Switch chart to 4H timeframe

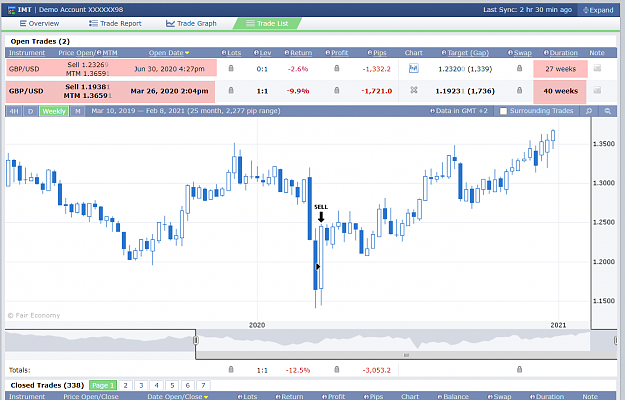(14, 111)
